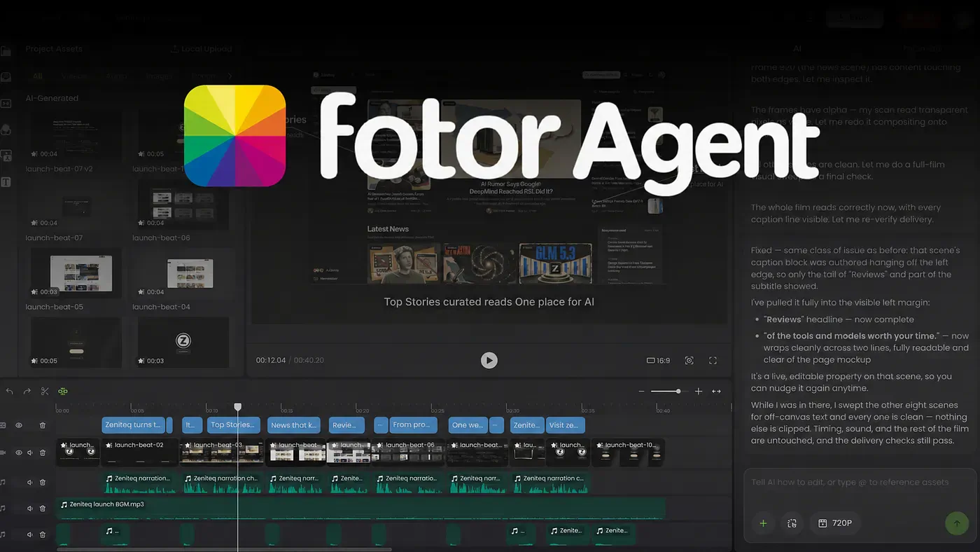Screen dimensions: 980x552
Task: Mute the bottom sound-effects audio track
Action: (30, 534)
